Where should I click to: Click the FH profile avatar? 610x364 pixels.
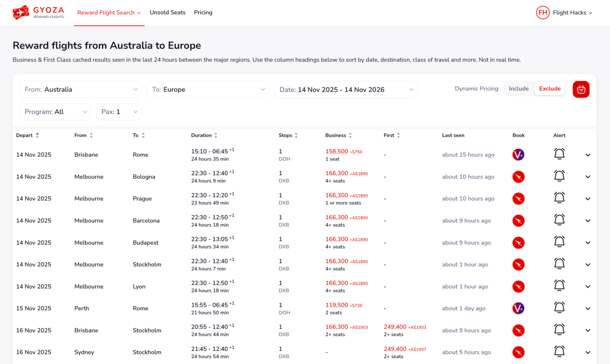(543, 13)
